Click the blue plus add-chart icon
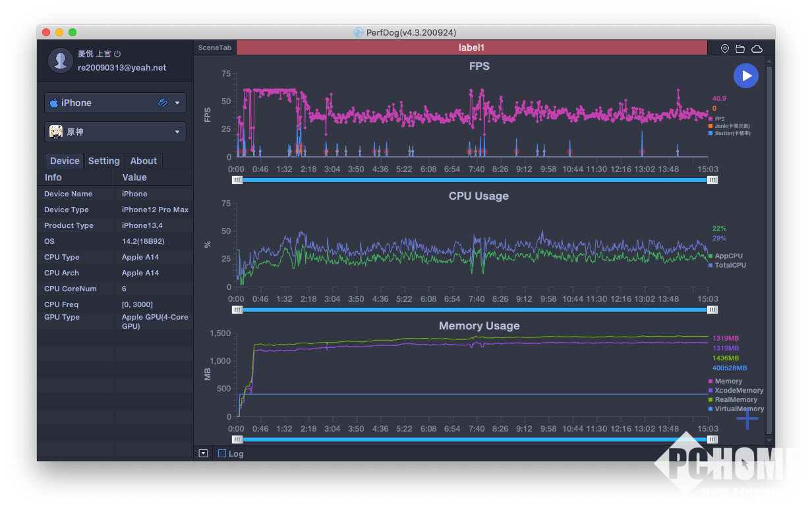The height and width of the screenshot is (510, 812). tap(747, 418)
